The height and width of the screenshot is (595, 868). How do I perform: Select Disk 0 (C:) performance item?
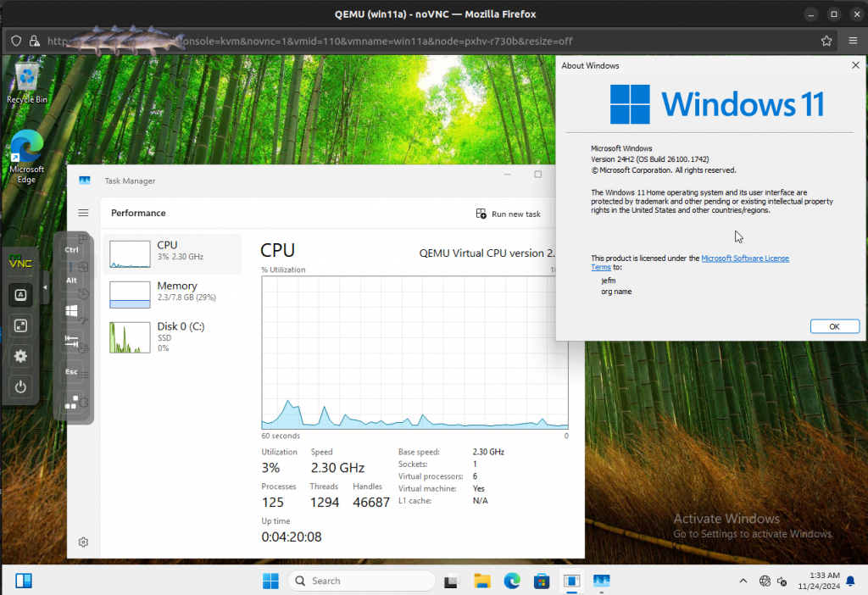pos(172,336)
